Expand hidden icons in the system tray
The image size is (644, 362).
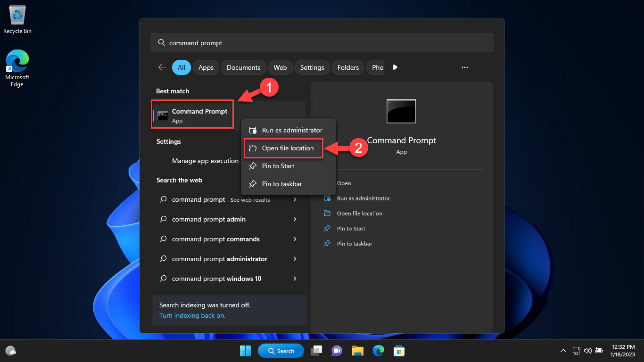[x=563, y=351]
